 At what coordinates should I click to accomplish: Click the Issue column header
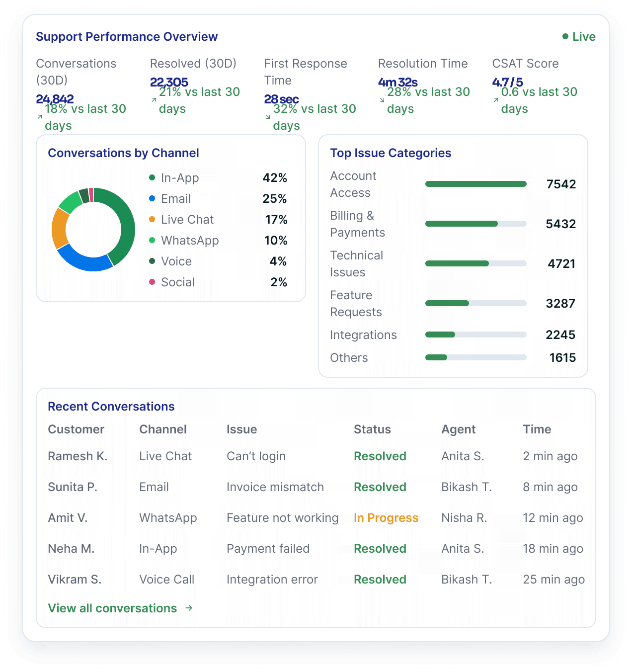[242, 429]
